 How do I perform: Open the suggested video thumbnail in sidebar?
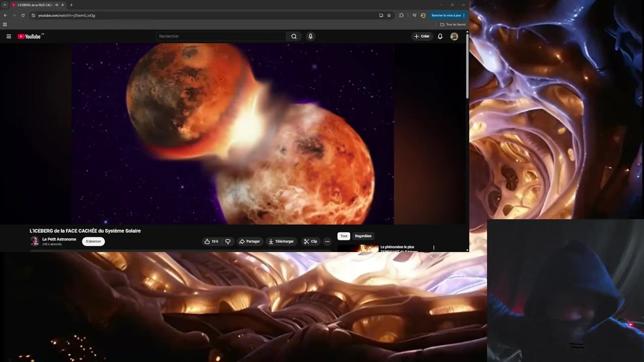[x=358, y=248]
